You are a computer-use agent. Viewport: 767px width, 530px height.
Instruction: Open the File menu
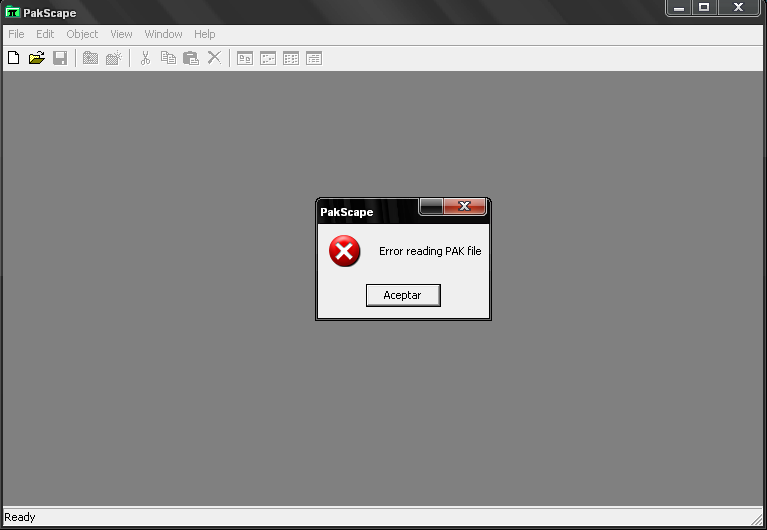[16, 34]
